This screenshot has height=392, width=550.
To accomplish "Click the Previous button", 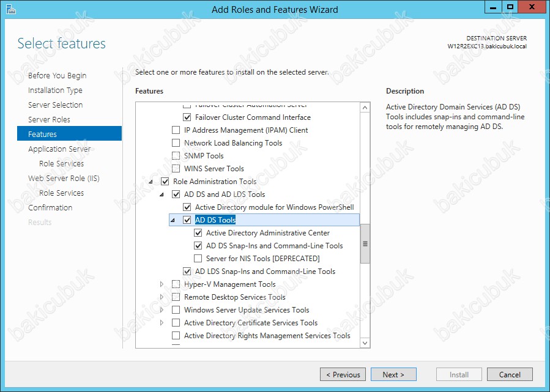I will 343,374.
